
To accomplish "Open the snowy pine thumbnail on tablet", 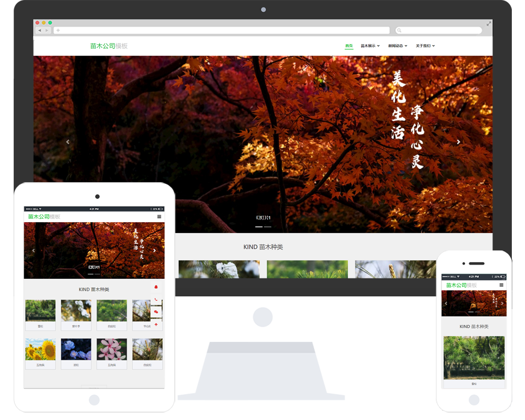I will tap(76, 310).
